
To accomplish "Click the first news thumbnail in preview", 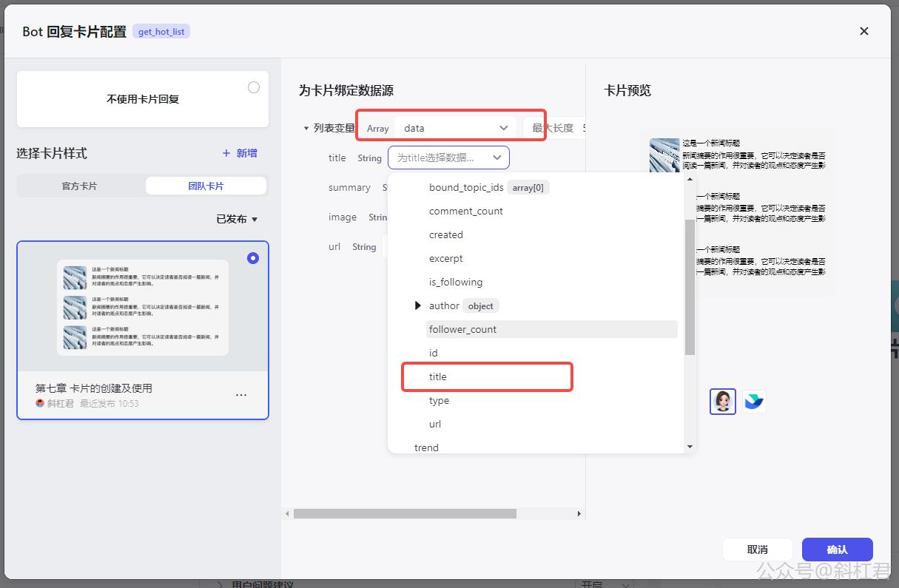I will pos(664,155).
